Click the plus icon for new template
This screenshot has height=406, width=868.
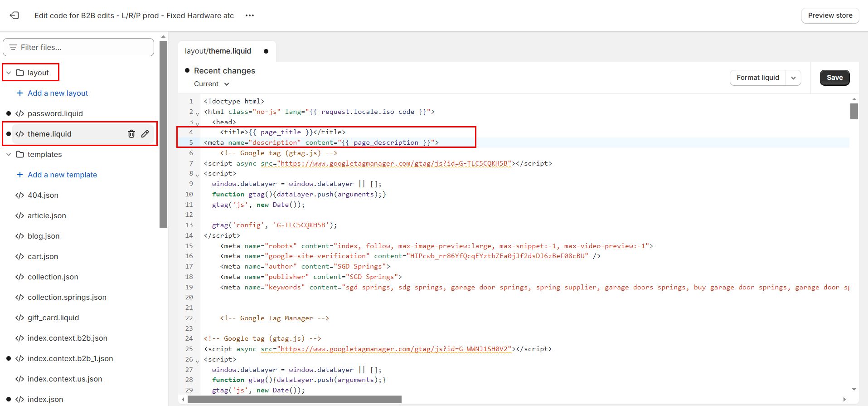(x=20, y=175)
